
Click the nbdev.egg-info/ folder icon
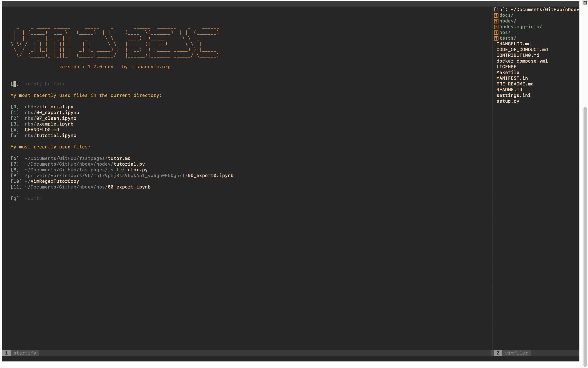496,27
